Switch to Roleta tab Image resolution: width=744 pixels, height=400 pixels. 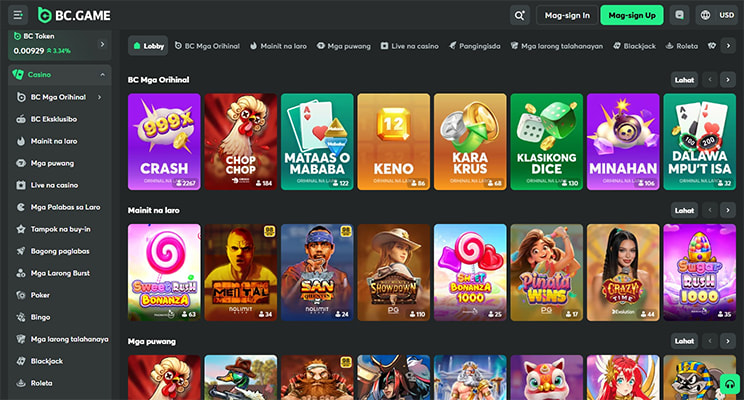[682, 46]
